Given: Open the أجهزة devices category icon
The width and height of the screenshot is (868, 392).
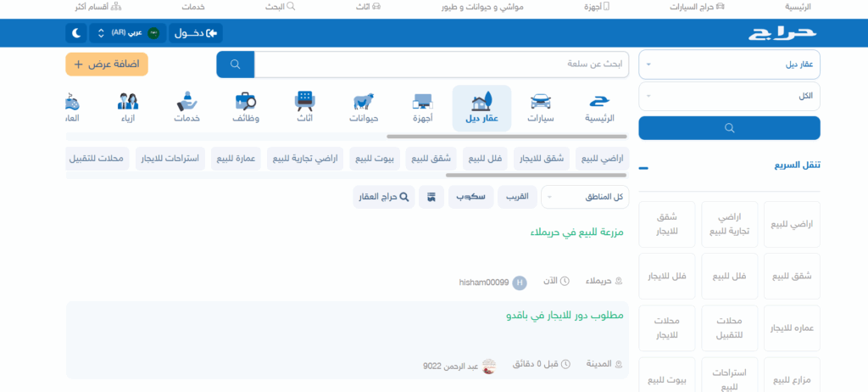Looking at the screenshot, I should pos(422,109).
